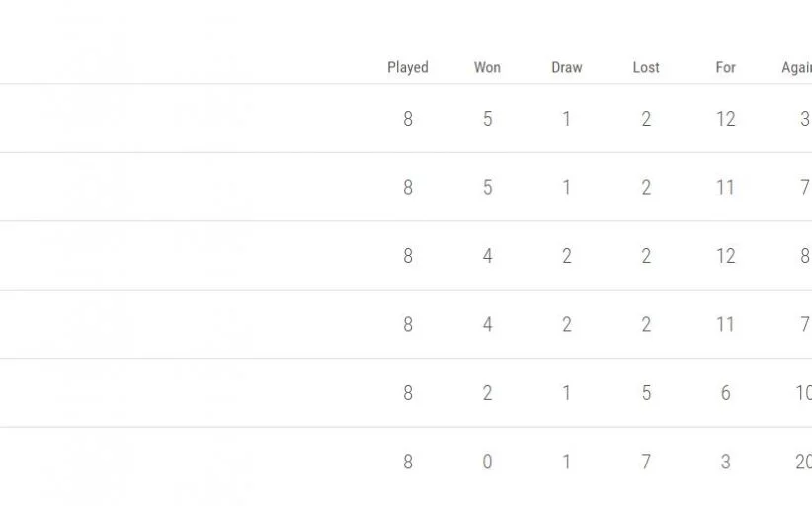Select second row's For value 11
812x506 pixels.
click(x=725, y=187)
